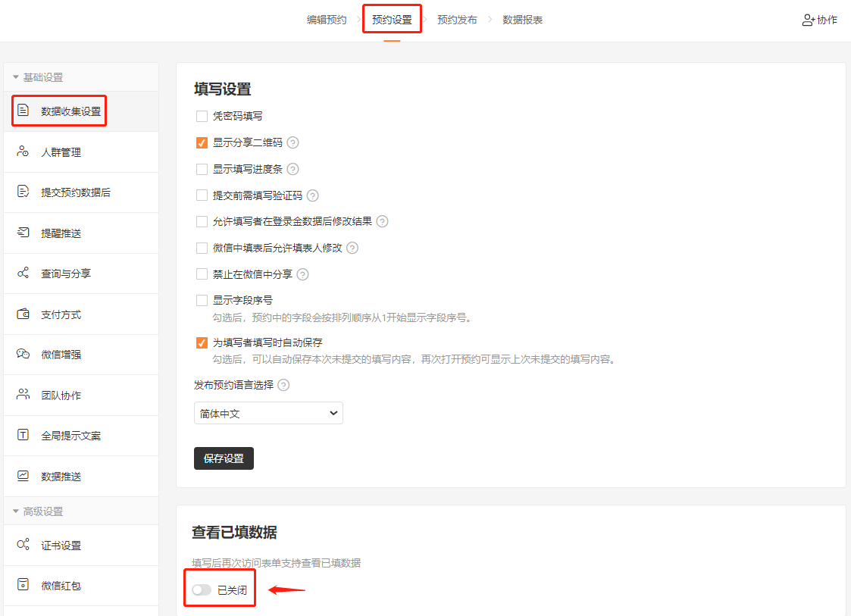Screen dimensions: 851x616
Task: Open 证书设置 in the sidebar
Action: coord(81,546)
